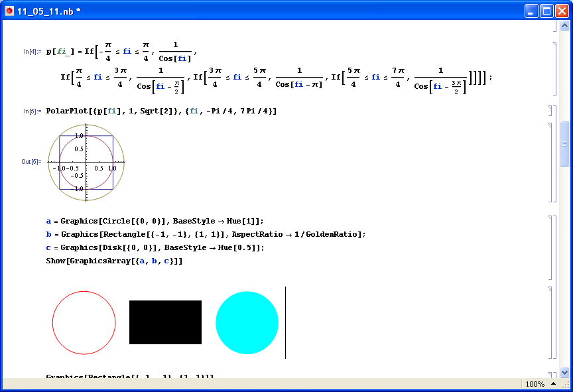The height and width of the screenshot is (392, 573).
Task: Click the In[5]:= cell label
Action: (32, 111)
